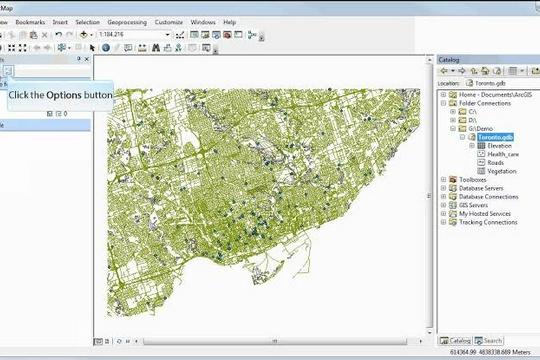Click Catalog Up One Level icon
The height and width of the screenshot is (360, 540).
(x=474, y=71)
